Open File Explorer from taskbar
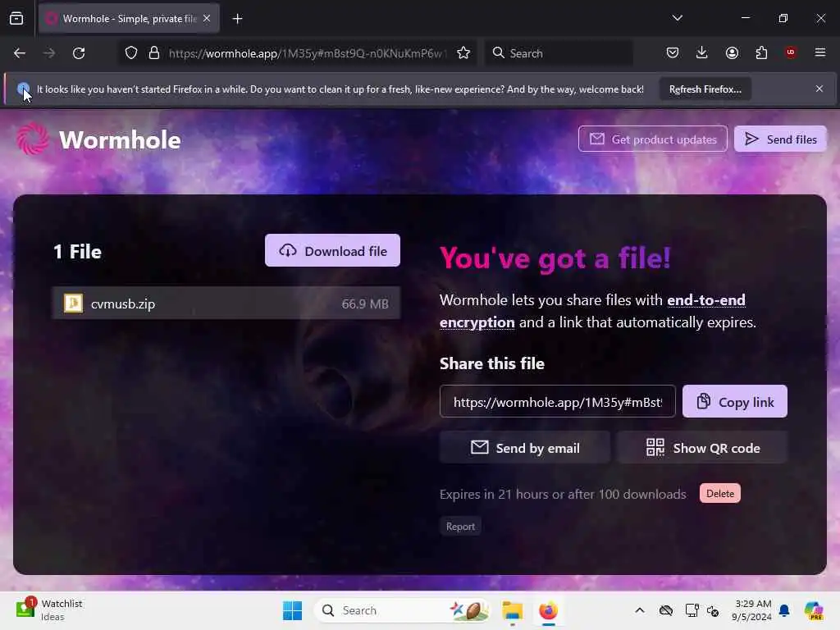This screenshot has width=840, height=630. [512, 610]
